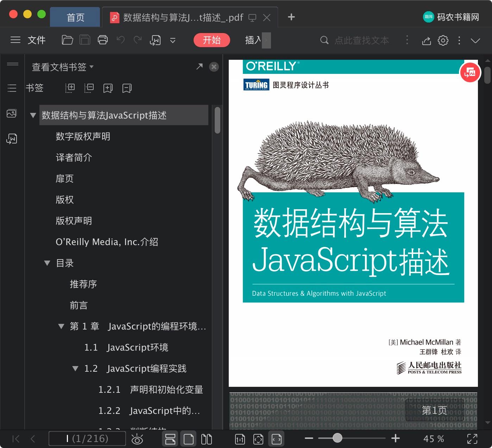
Task: Zoom in with the plus button
Action: (x=396, y=438)
